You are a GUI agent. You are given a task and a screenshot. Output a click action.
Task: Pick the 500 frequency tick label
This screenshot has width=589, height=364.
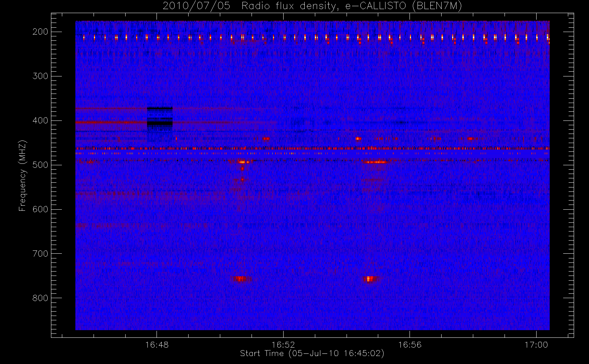coord(40,165)
